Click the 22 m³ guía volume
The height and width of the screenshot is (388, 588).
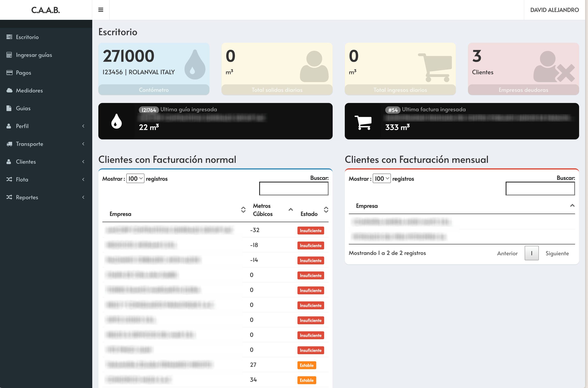point(149,127)
